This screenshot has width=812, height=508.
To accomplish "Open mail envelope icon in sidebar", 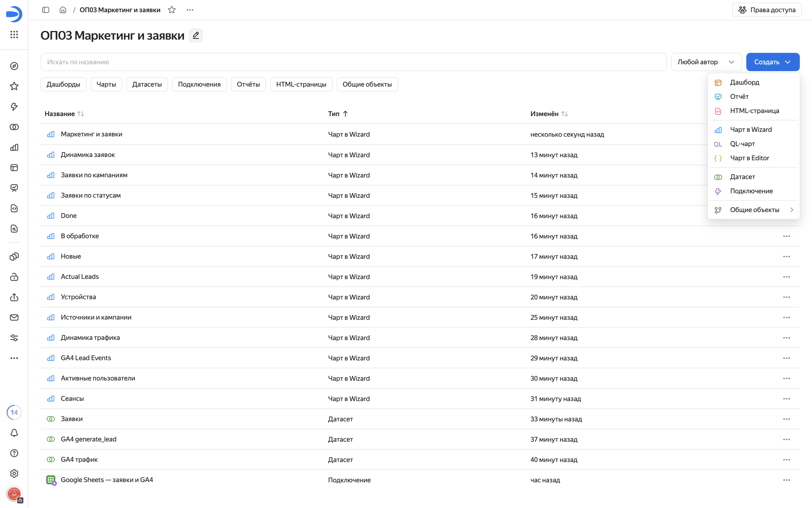I will (14, 317).
